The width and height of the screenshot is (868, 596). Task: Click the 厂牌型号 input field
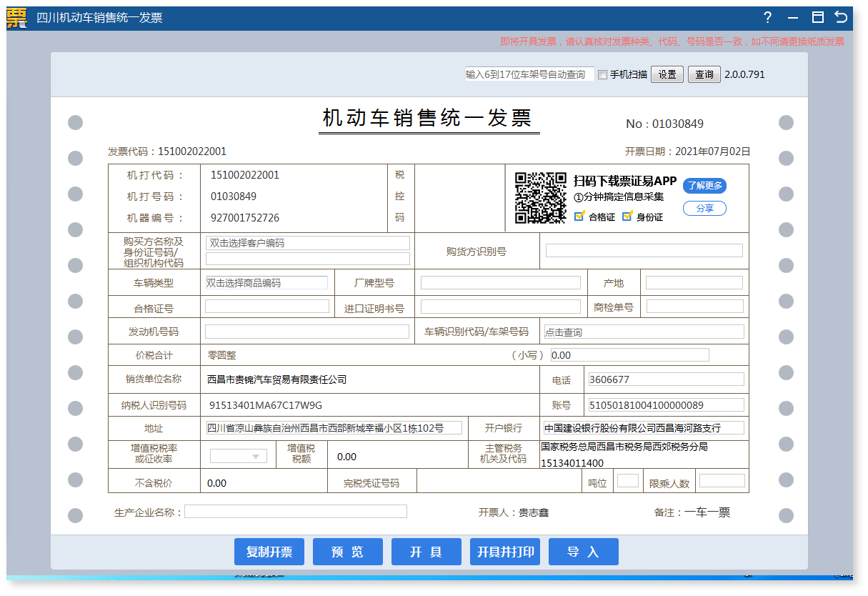click(501, 282)
